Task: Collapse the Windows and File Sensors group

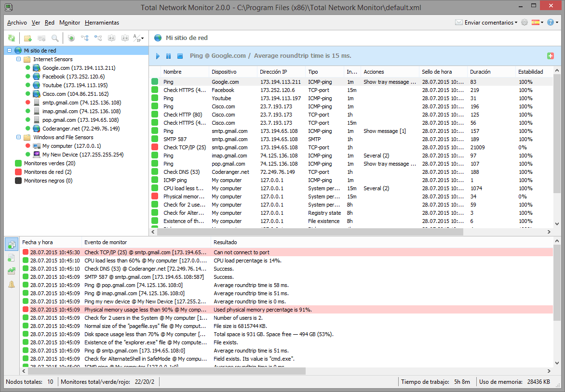Action: point(18,137)
